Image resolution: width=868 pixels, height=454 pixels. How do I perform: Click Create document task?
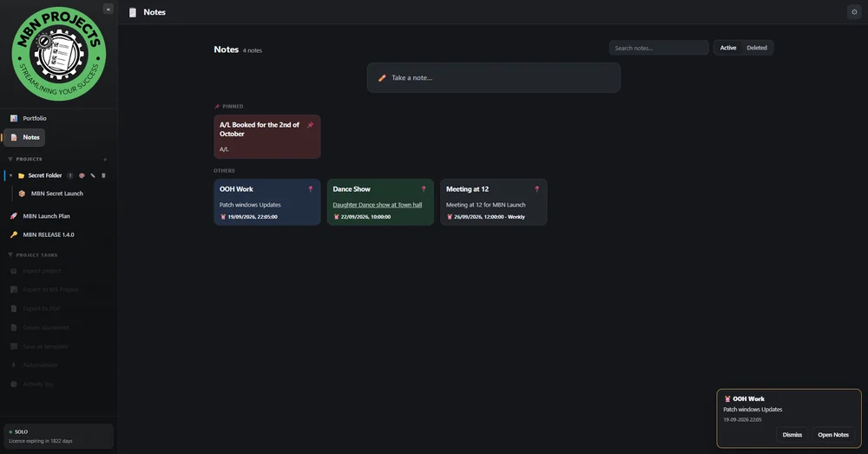tap(45, 327)
